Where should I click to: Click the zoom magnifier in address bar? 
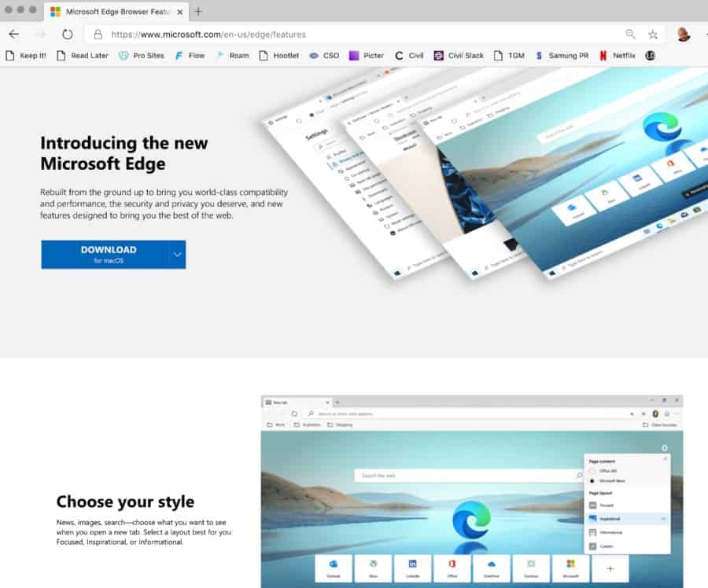[x=630, y=35]
